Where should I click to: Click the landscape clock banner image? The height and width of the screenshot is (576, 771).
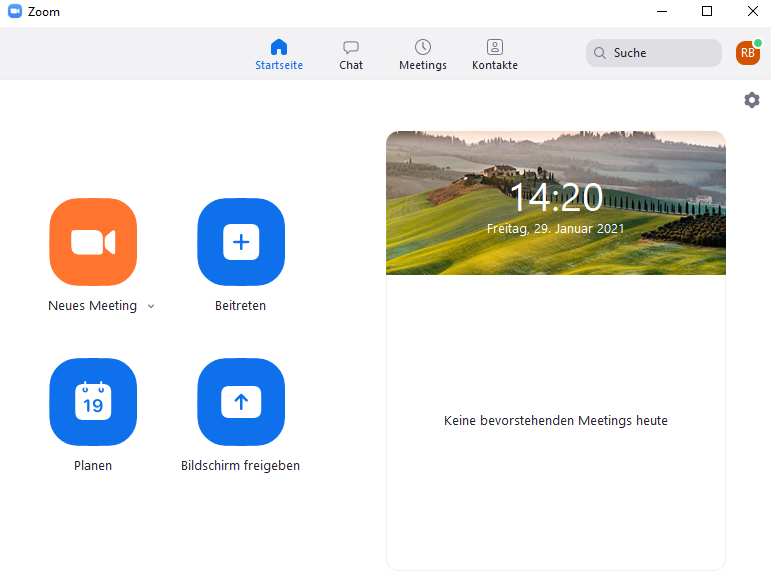[556, 203]
